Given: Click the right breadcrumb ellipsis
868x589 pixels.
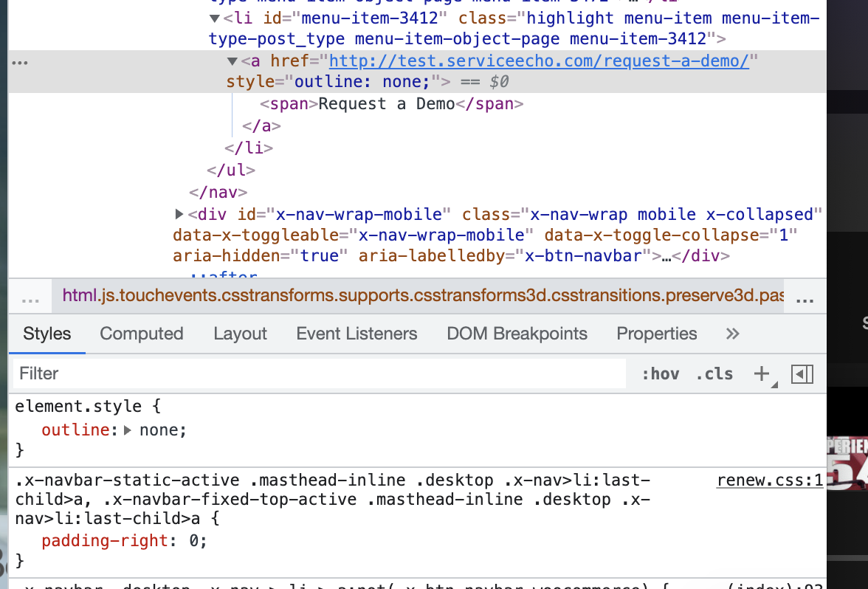Looking at the screenshot, I should click(805, 299).
